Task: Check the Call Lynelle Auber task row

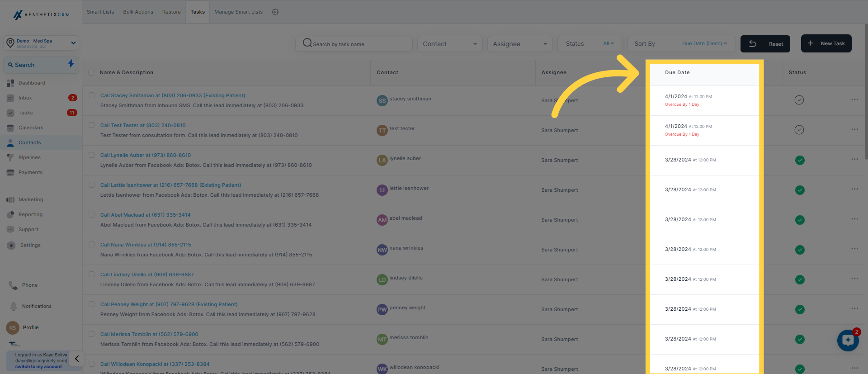Action: (x=91, y=155)
